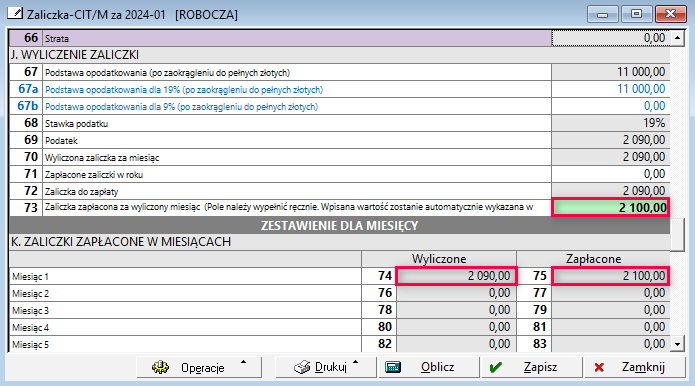Image resolution: width=695 pixels, height=386 pixels.
Task: Expand the Drukuj options arrow
Action: click(355, 362)
